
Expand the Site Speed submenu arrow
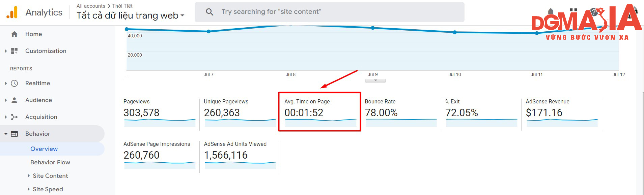29,189
